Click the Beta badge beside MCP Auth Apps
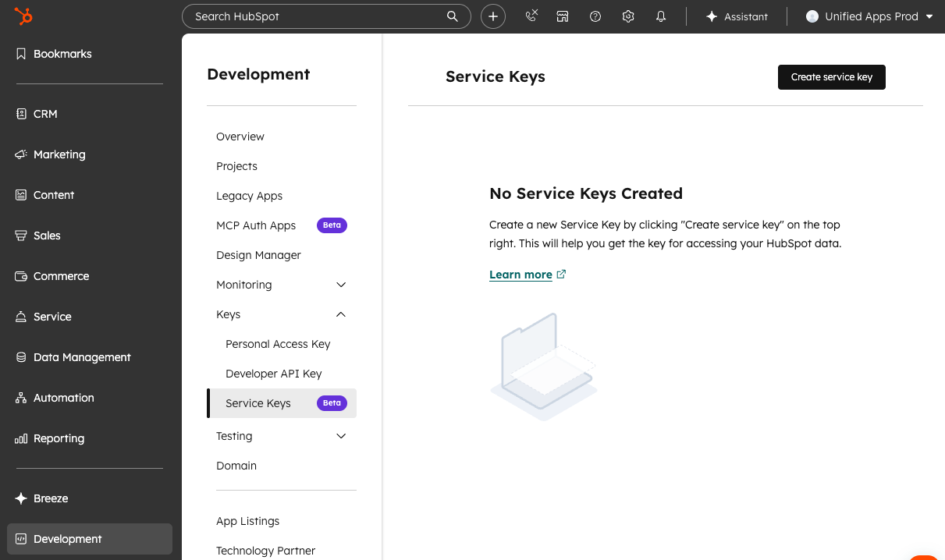Screen dimensions: 945x560 332,225
